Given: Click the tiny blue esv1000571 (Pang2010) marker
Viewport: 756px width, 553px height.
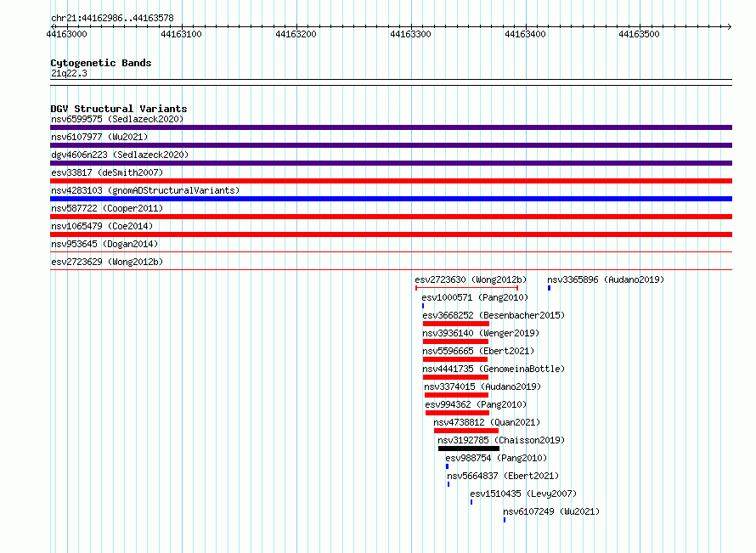Looking at the screenshot, I should tap(423, 306).
